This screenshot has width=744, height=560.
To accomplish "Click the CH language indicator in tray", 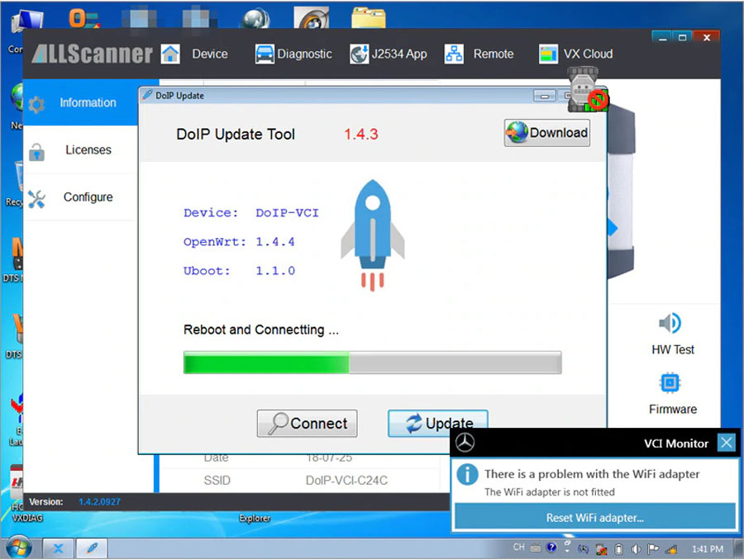I will click(x=518, y=547).
